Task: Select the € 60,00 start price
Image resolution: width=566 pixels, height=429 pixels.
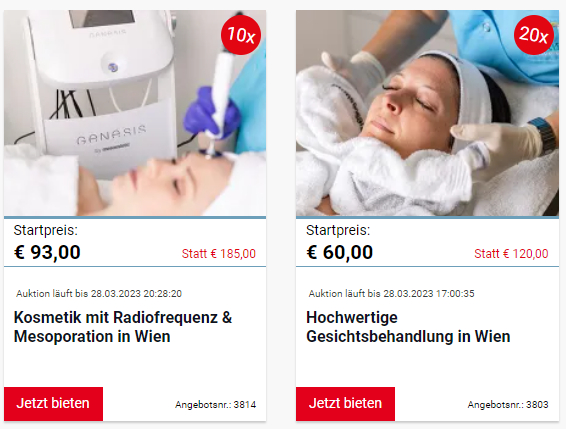Action: (339, 252)
